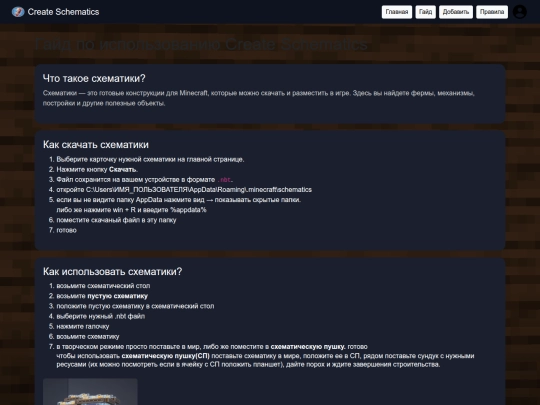
Task: Click the Create Schematics logo icon
Action: click(18, 12)
